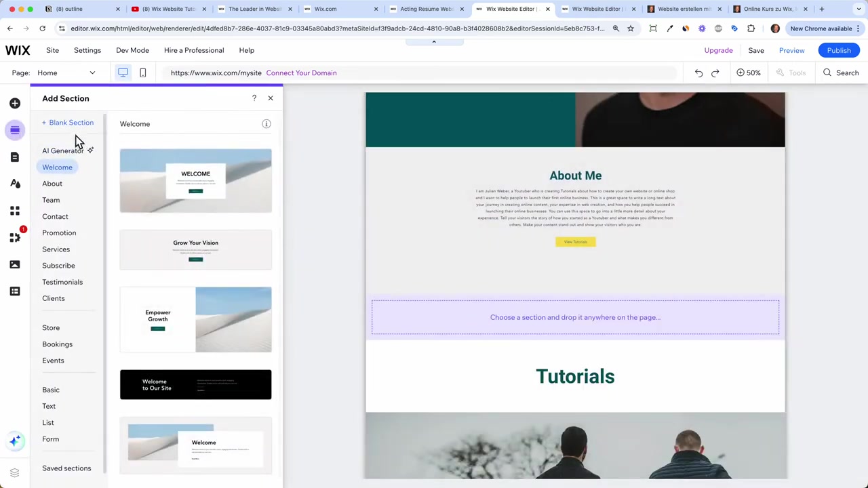Click Connect Your Domain link
The height and width of the screenshot is (488, 868).
[x=301, y=73]
